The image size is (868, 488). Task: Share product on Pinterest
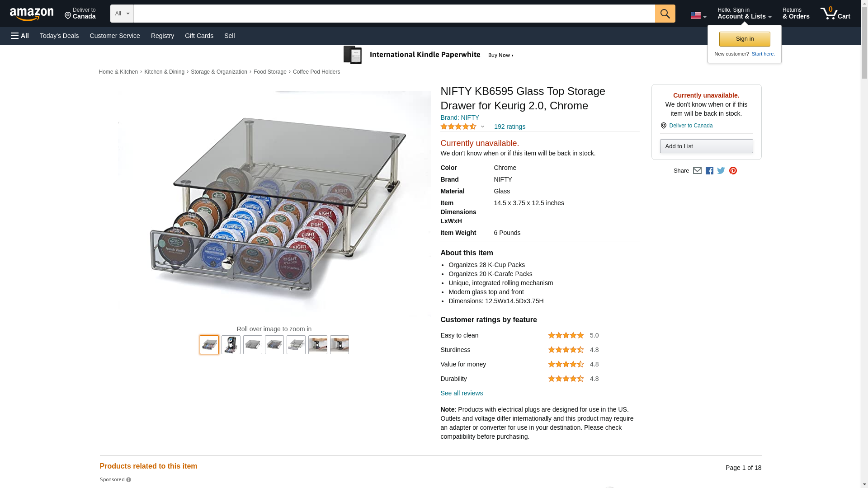(733, 171)
